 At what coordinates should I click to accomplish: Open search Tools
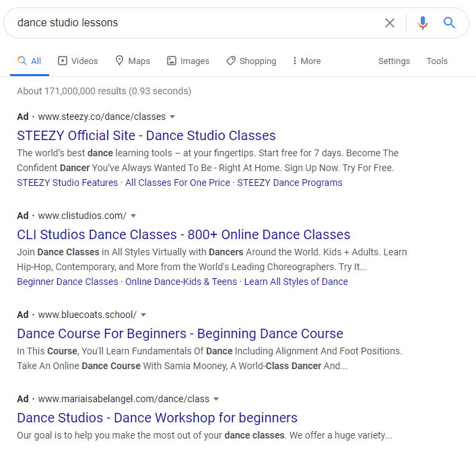437,61
